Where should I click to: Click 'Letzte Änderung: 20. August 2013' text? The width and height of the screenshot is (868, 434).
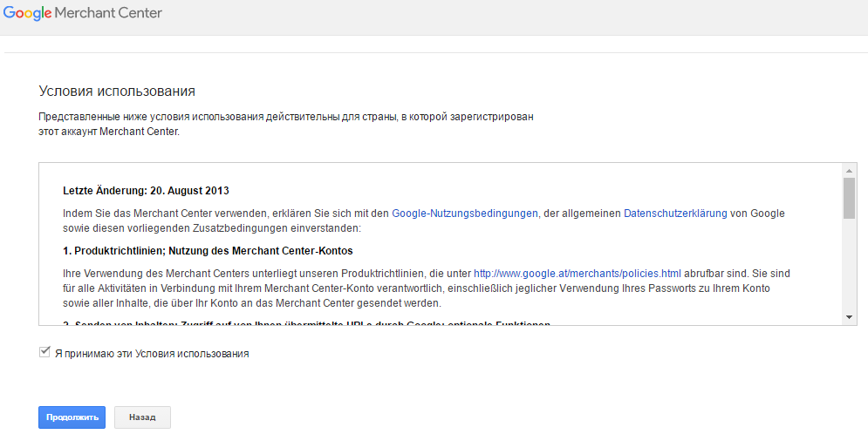point(147,191)
